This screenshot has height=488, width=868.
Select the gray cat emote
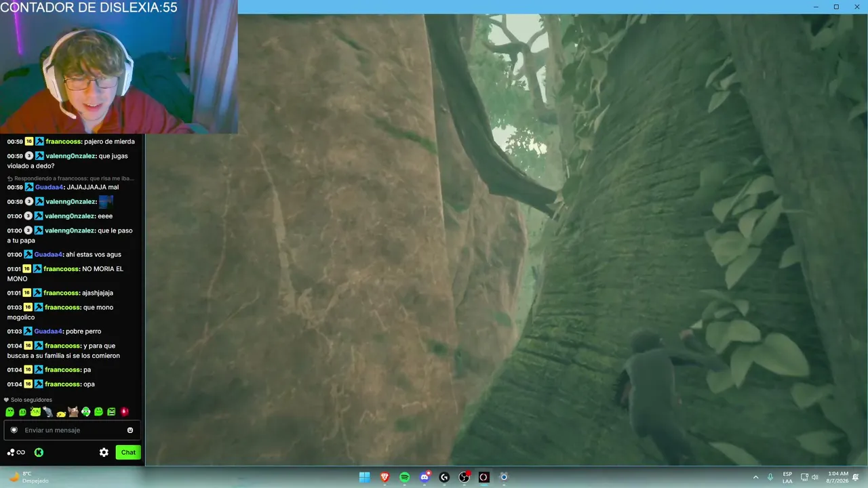click(48, 411)
